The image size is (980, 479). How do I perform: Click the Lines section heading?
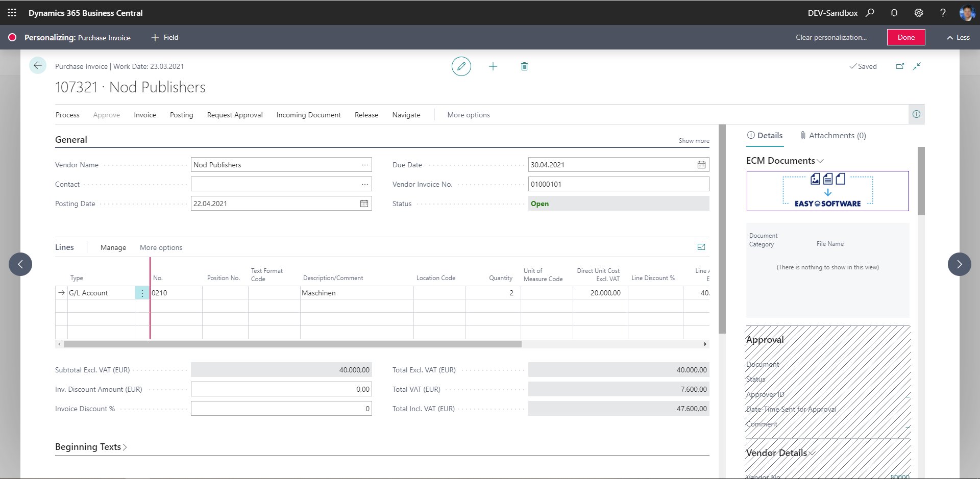point(64,247)
